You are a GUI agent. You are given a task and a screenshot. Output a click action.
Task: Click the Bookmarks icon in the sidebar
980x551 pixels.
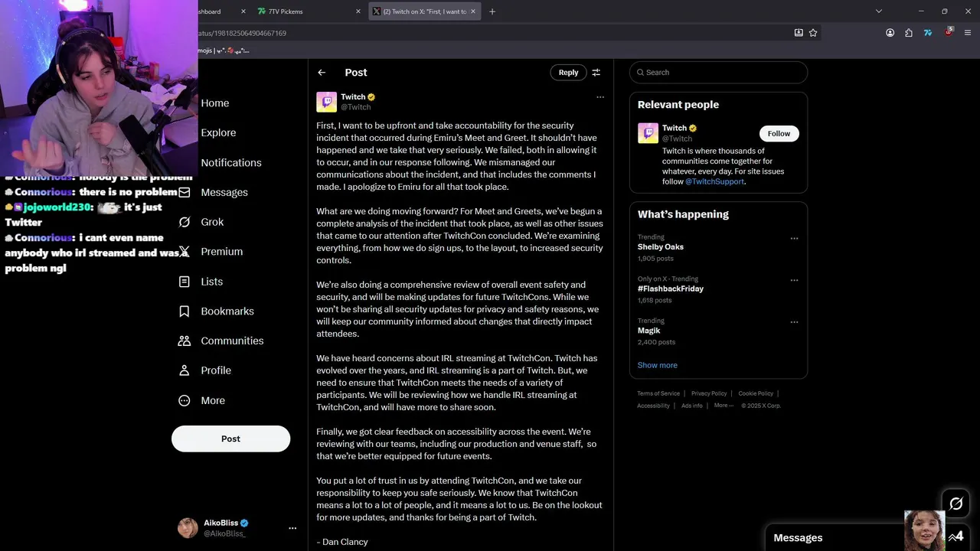184,311
